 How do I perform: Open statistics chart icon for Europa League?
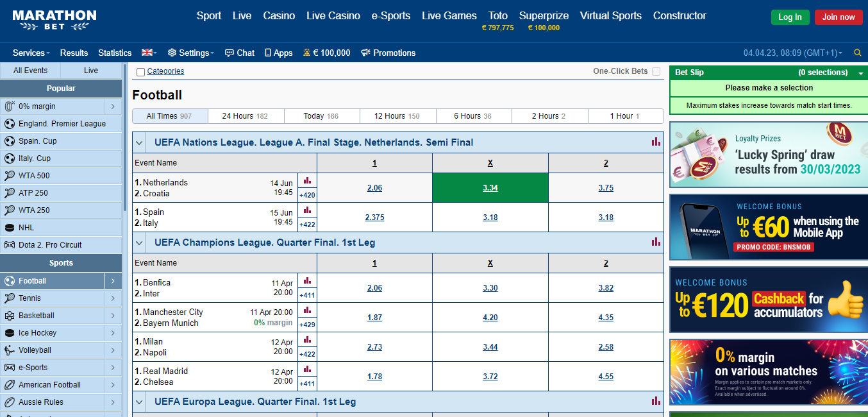(x=656, y=401)
